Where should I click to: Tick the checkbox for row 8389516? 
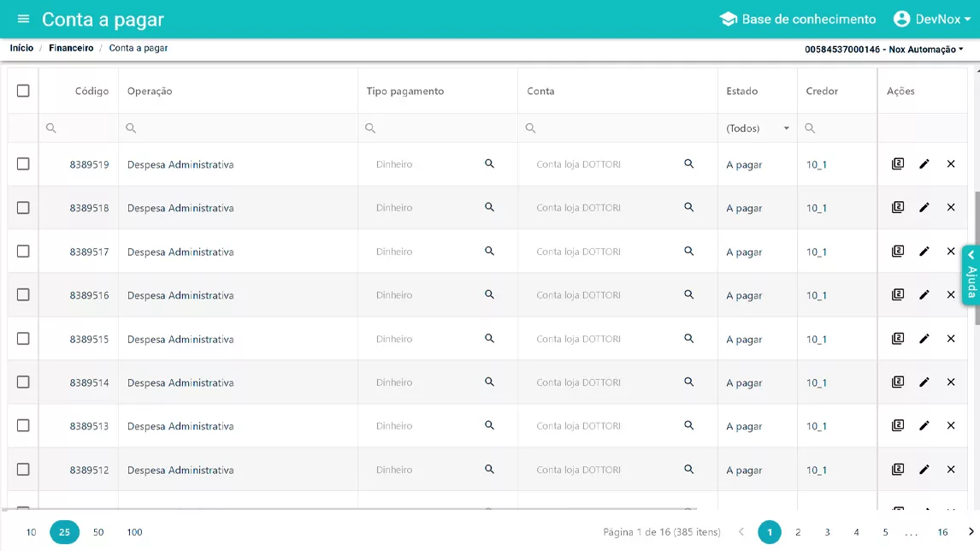point(23,294)
